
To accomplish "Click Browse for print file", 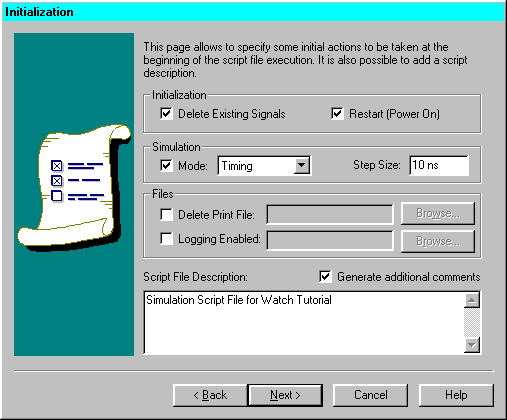I will tap(438, 213).
